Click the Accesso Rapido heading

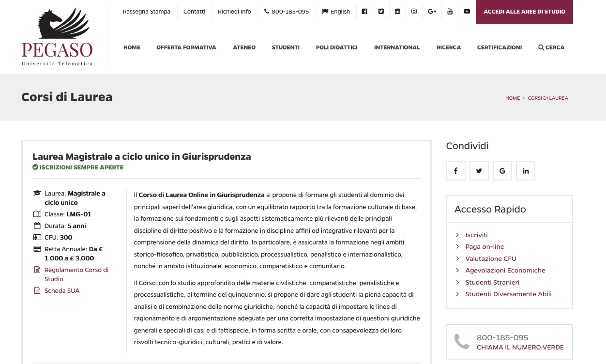(490, 209)
